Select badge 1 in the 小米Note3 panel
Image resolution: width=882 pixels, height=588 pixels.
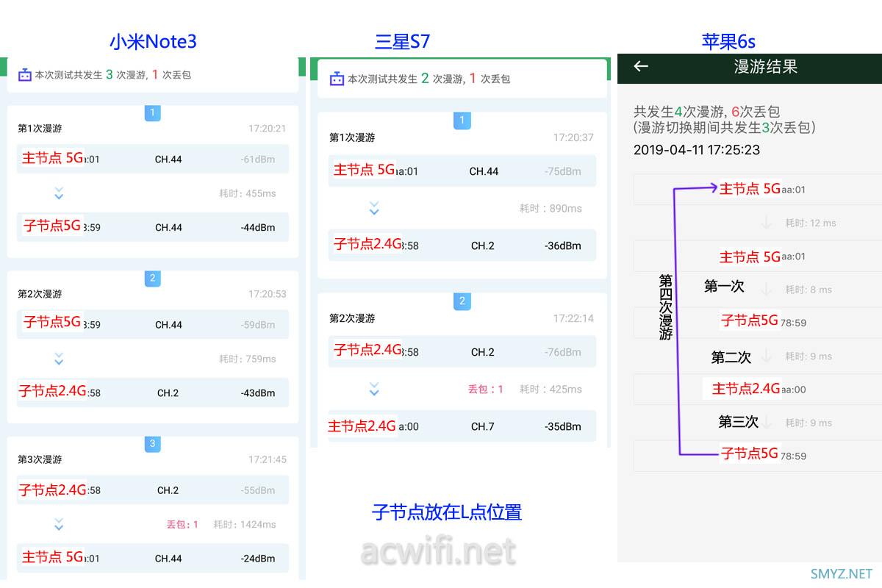152,112
